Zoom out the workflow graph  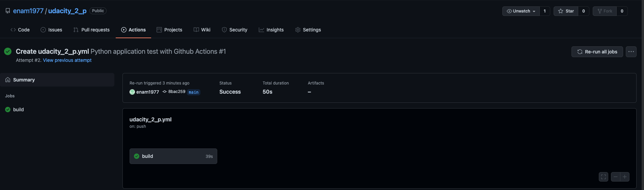point(616,177)
